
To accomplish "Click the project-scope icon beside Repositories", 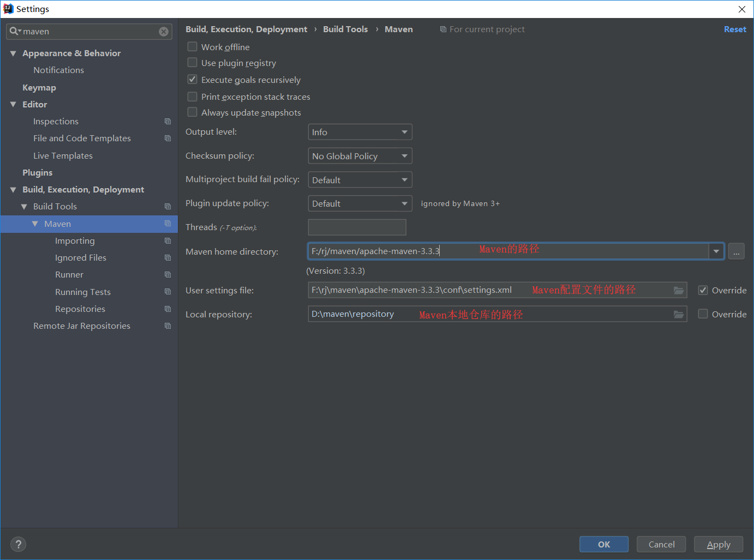I will (168, 309).
